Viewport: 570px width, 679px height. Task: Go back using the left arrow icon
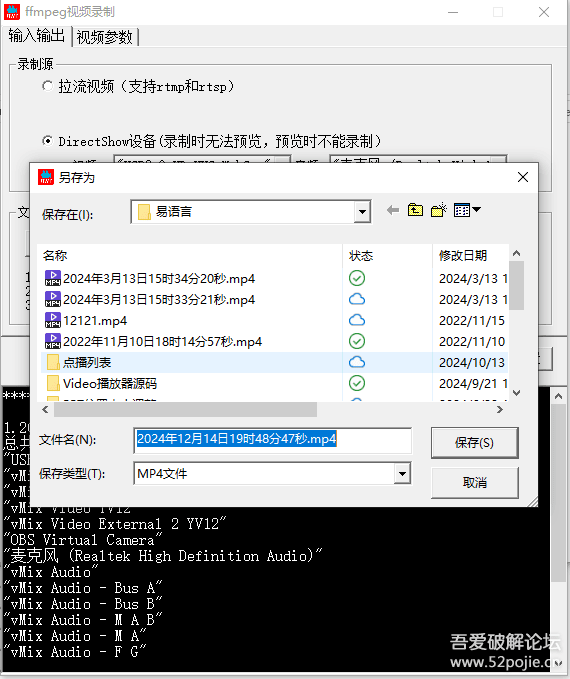coord(393,210)
